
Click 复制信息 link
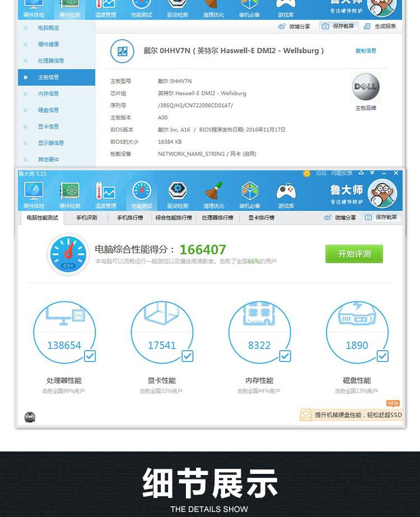pos(366,51)
